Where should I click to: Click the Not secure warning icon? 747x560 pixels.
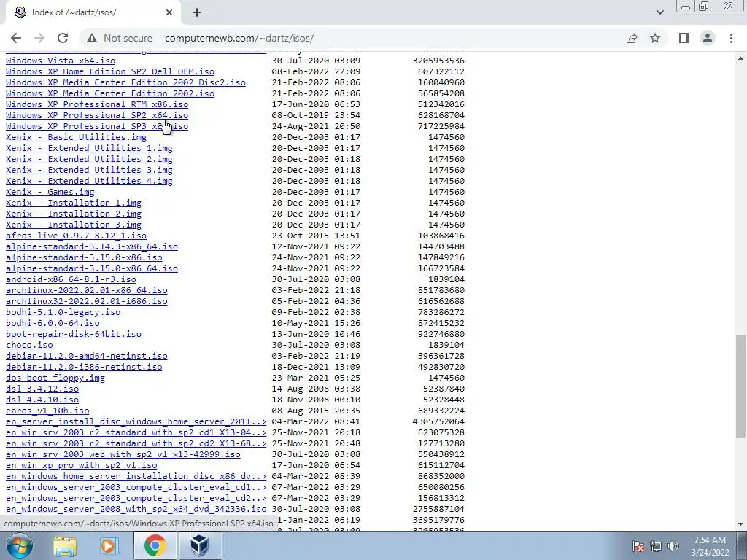[x=92, y=38]
